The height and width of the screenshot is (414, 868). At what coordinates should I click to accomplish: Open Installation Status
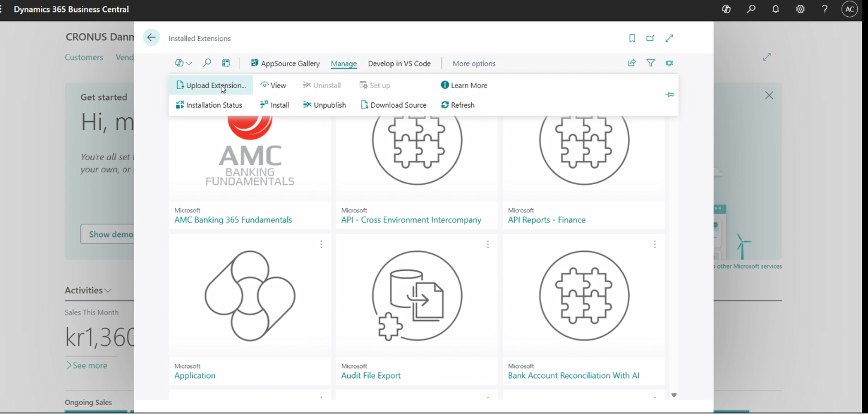coord(209,105)
